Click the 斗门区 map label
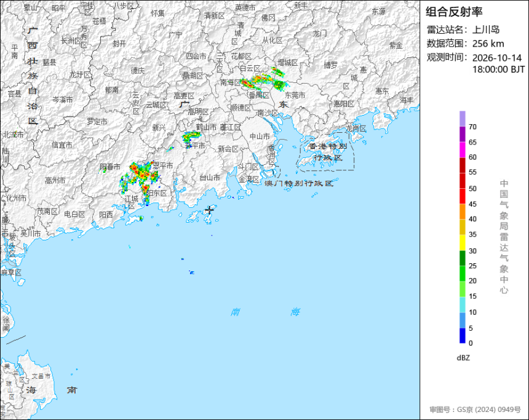Image resolution: width=529 pixels, height=420 pixels. coord(249,167)
